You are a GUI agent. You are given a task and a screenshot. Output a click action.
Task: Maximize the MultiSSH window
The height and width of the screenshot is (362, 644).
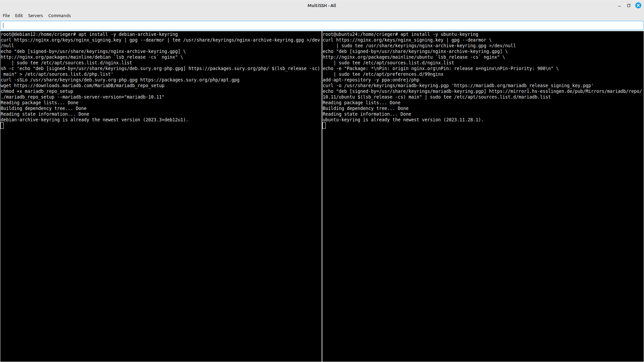629,5
